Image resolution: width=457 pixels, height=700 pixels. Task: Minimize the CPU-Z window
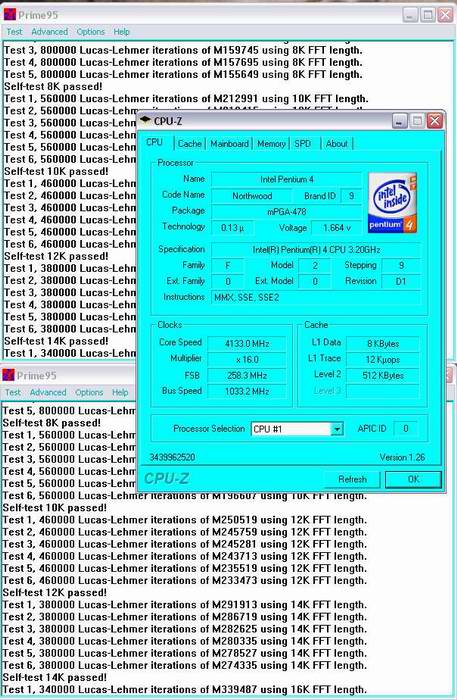pyautogui.click(x=399, y=121)
